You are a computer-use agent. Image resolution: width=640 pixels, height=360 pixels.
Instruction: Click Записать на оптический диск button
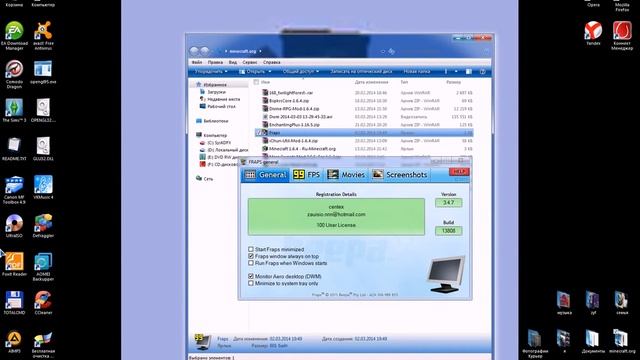click(x=361, y=71)
